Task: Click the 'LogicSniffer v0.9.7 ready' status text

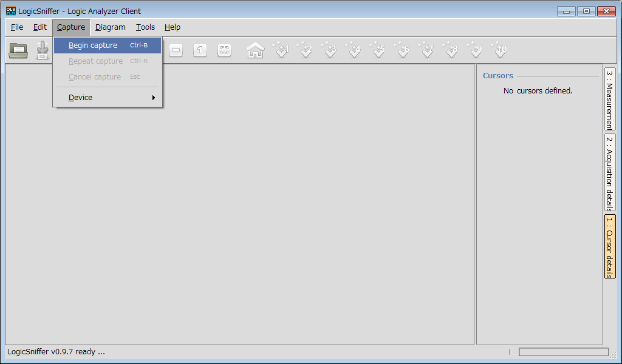Action: 56,352
